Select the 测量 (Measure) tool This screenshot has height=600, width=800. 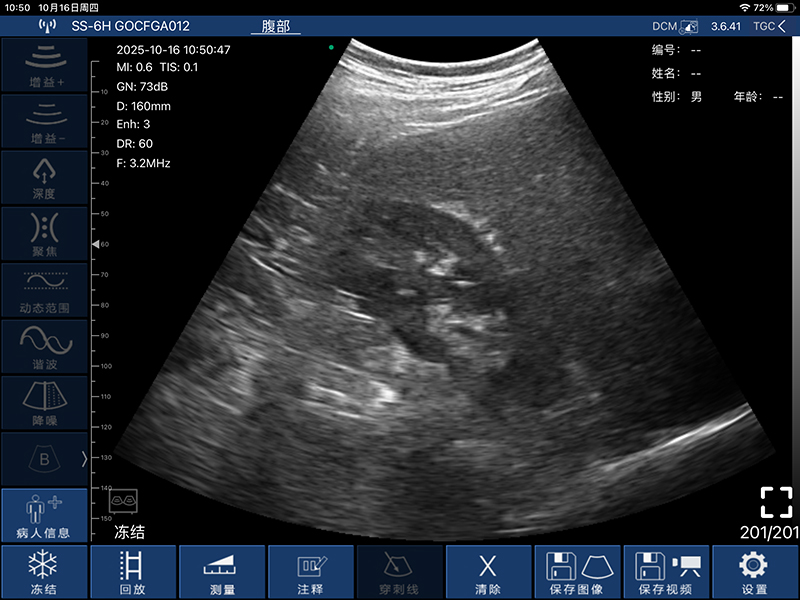pyautogui.click(x=221, y=572)
